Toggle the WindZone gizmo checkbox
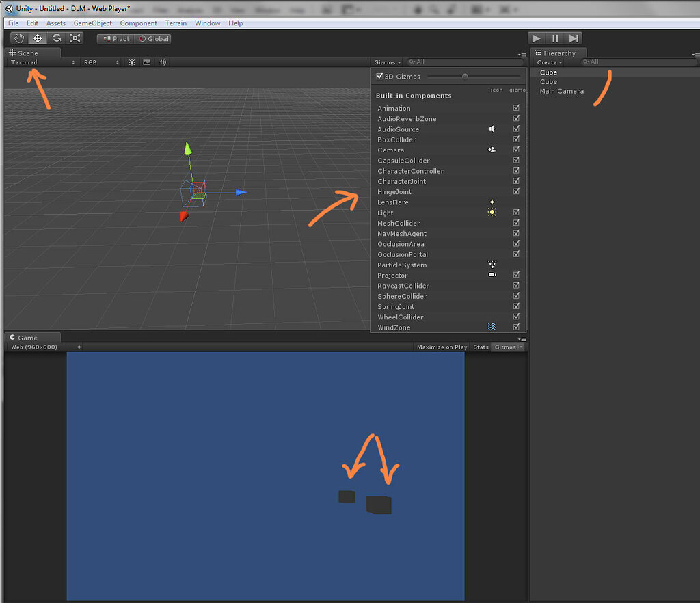 [x=516, y=327]
